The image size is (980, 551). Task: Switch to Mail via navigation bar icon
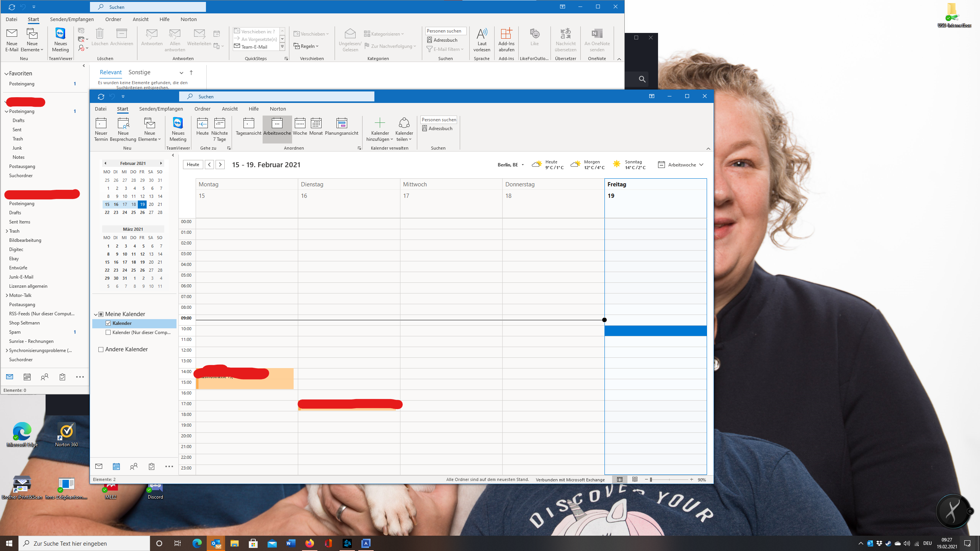99,466
